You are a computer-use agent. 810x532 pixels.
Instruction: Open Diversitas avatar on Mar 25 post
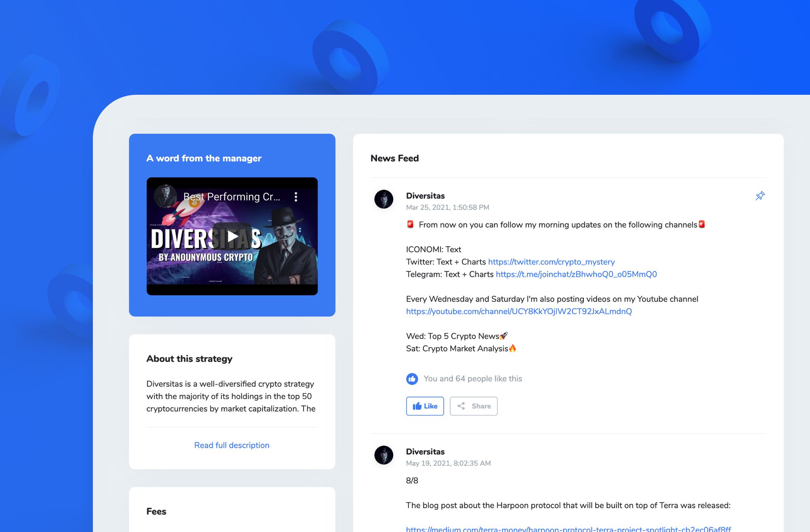384,199
